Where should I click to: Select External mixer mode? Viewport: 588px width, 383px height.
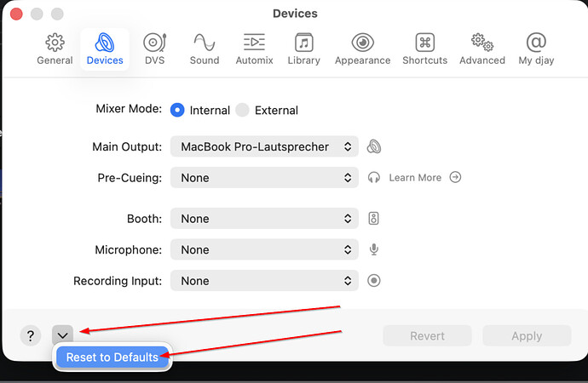point(242,110)
